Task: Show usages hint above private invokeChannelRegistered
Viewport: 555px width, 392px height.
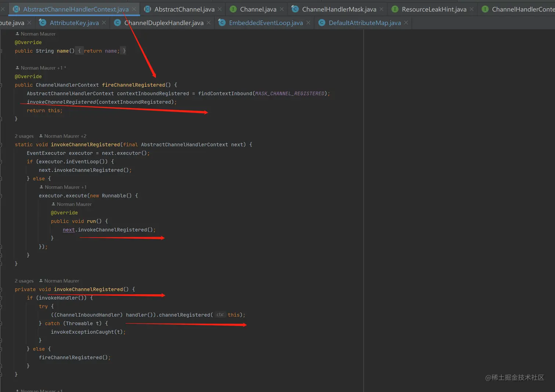Action: pyautogui.click(x=24, y=281)
